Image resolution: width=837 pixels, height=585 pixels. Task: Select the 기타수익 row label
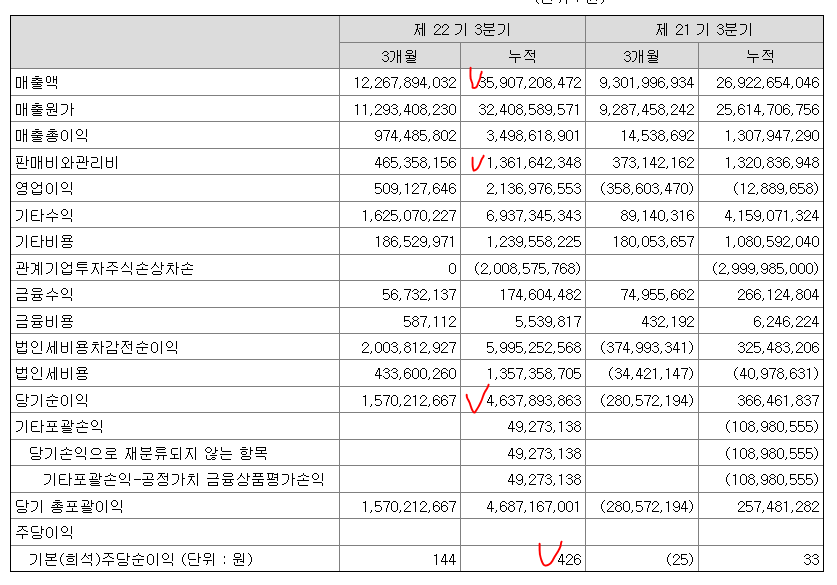click(x=44, y=215)
